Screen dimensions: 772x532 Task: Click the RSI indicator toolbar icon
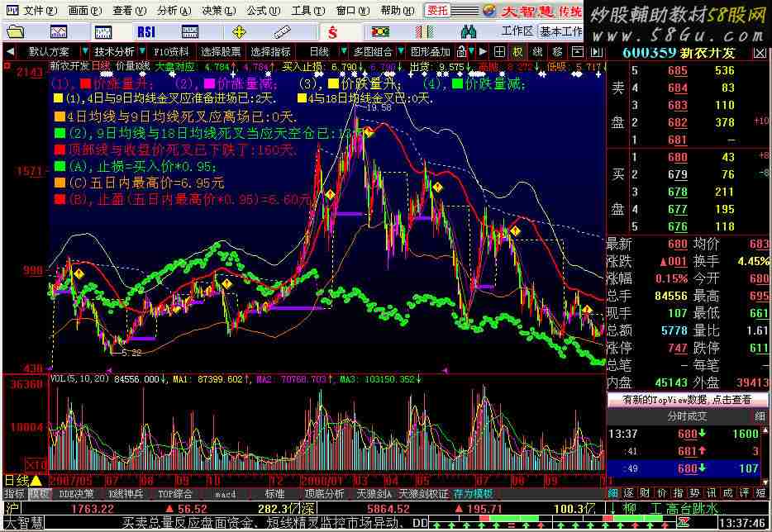tap(146, 32)
